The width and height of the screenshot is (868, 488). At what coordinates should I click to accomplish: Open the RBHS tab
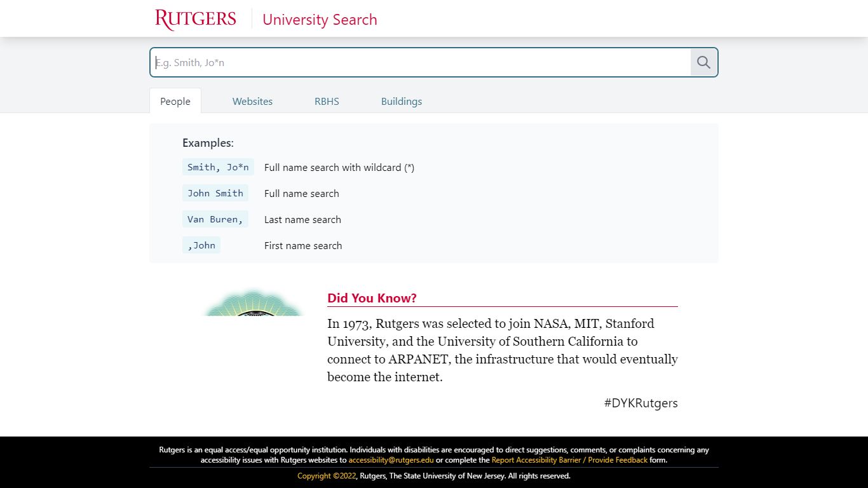coord(327,101)
